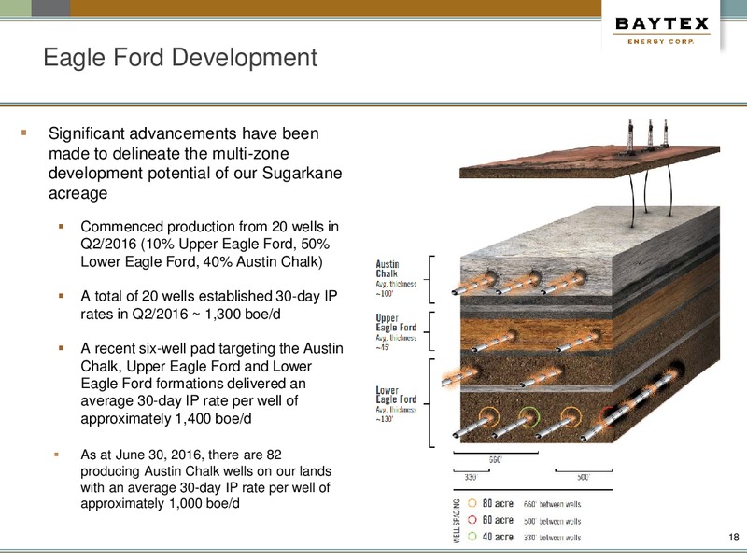
Task: Click the vertical 'WELL SPACING' label
Action: tap(457, 521)
